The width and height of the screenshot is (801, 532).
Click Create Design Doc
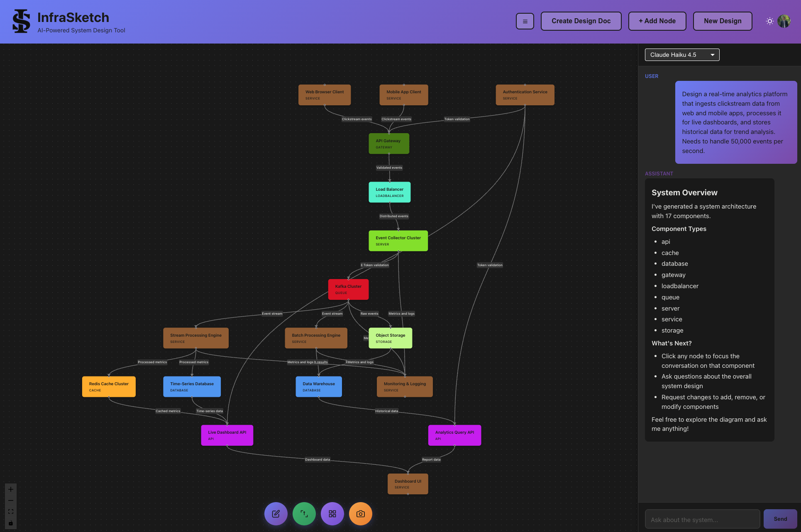(x=581, y=21)
